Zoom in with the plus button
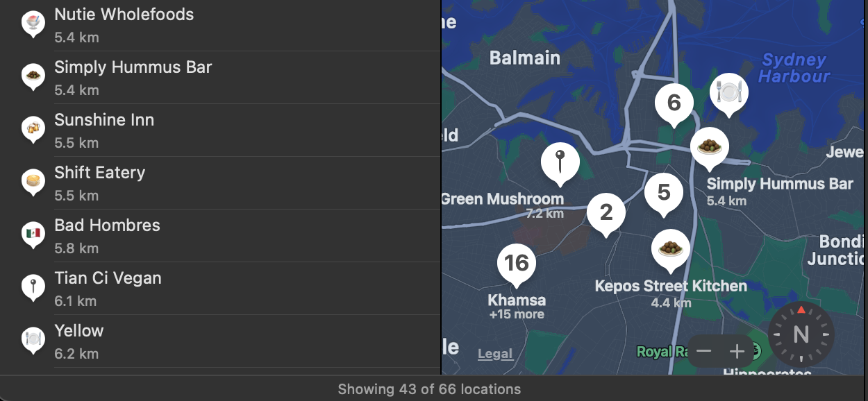 click(x=737, y=351)
